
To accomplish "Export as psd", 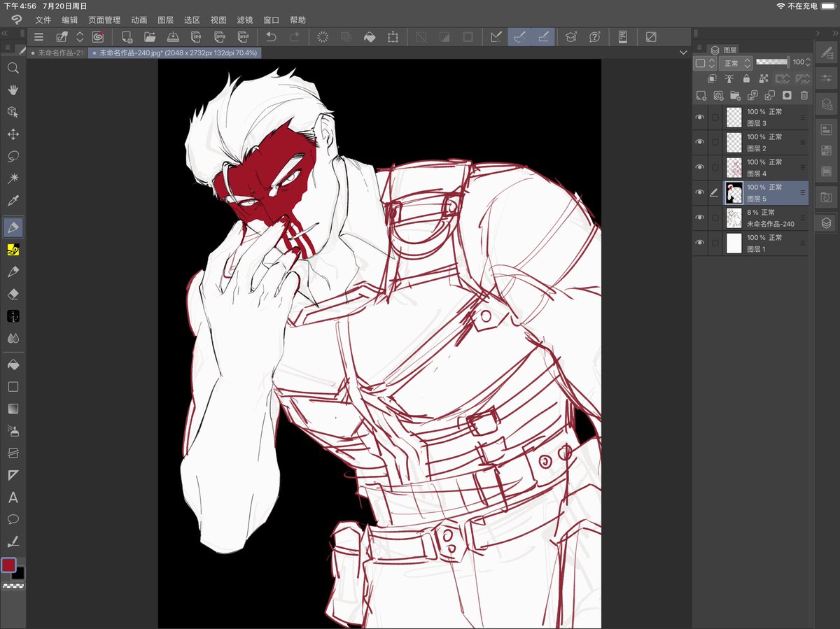I will [243, 37].
